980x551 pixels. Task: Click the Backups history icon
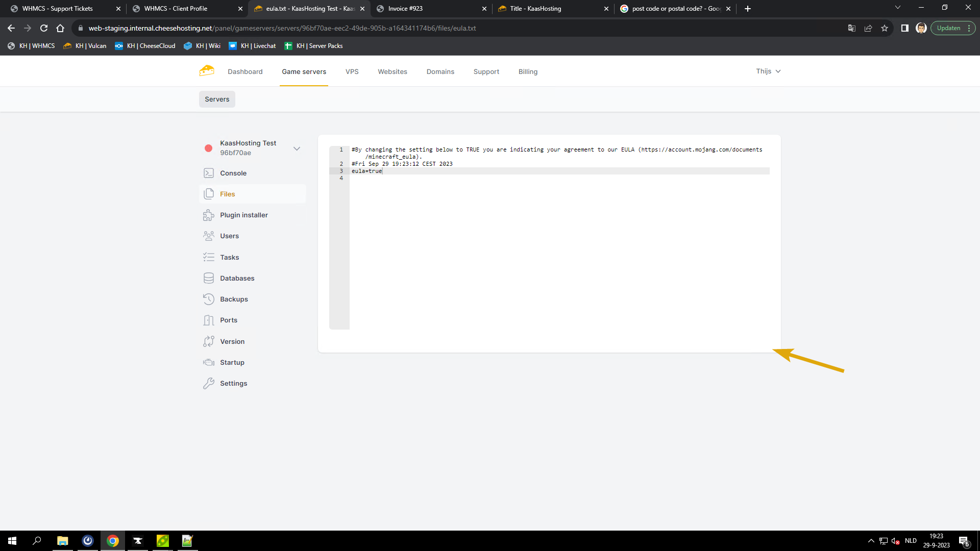coord(209,299)
